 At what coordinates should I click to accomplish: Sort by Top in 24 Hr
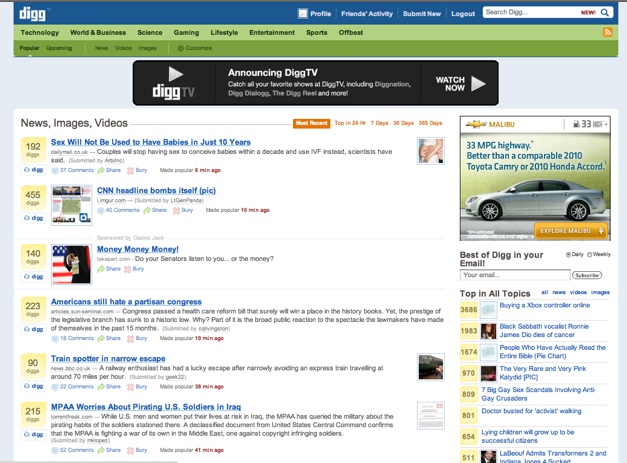pos(350,123)
